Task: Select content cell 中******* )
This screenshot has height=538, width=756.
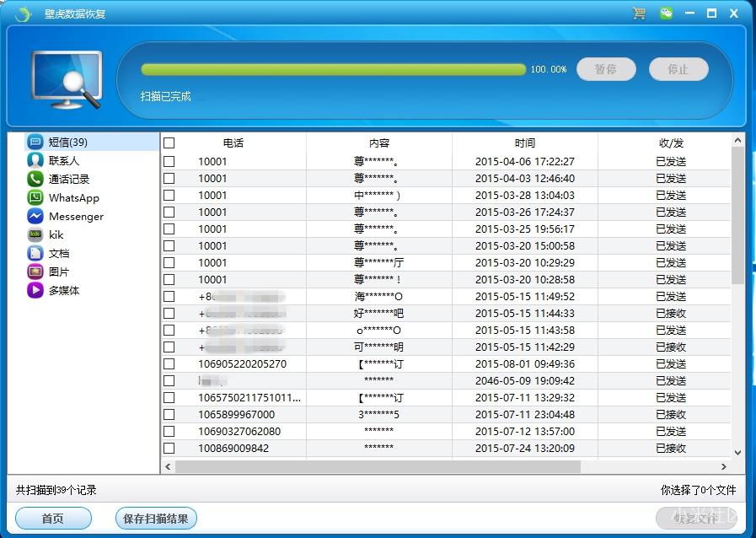Action: (x=377, y=195)
